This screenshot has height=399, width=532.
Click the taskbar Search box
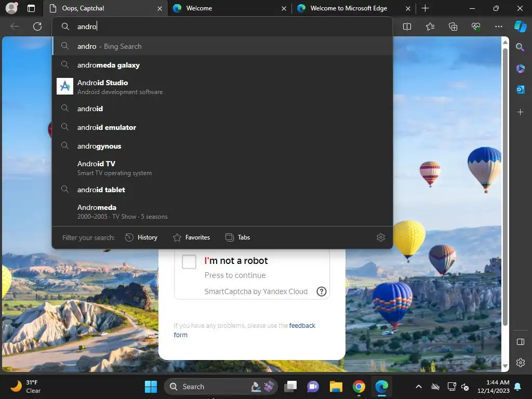(x=221, y=387)
